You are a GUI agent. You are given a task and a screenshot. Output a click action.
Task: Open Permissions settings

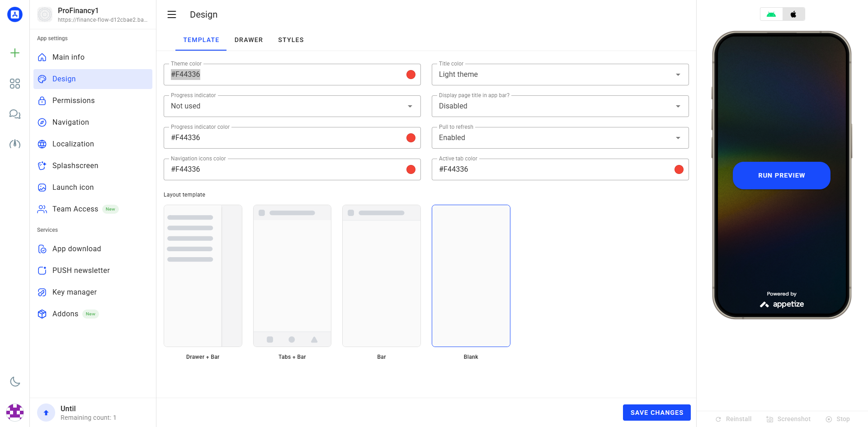[93, 100]
